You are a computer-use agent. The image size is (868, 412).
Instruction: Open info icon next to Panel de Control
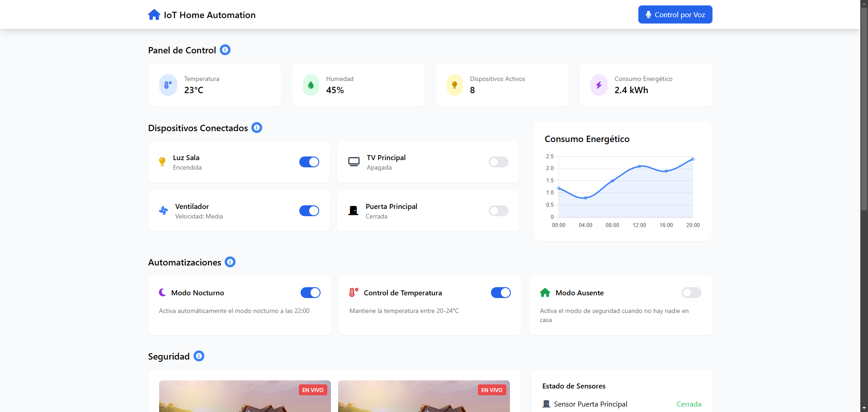pyautogui.click(x=225, y=50)
